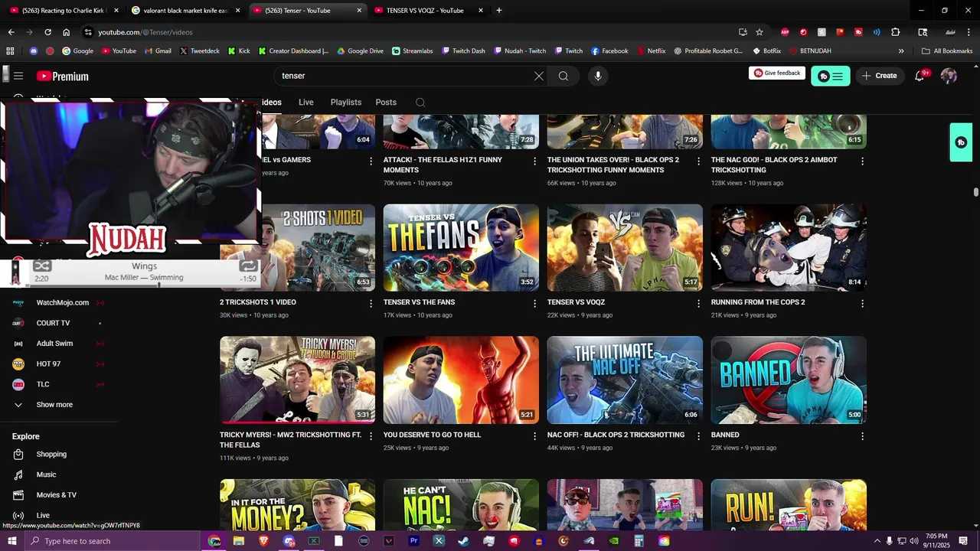Bookmark this page with star icon
The height and width of the screenshot is (551, 980).
pos(759,32)
